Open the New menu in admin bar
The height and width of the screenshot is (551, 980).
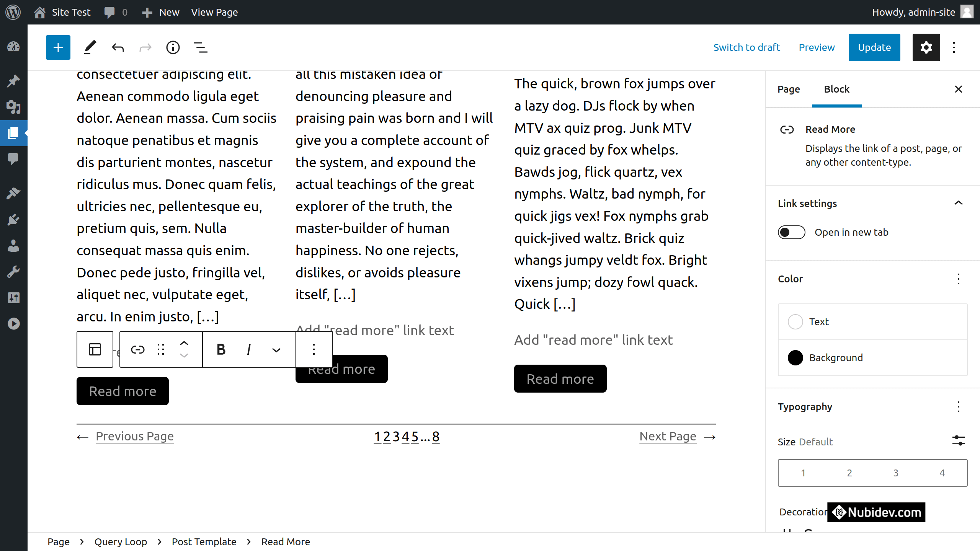pyautogui.click(x=161, y=12)
